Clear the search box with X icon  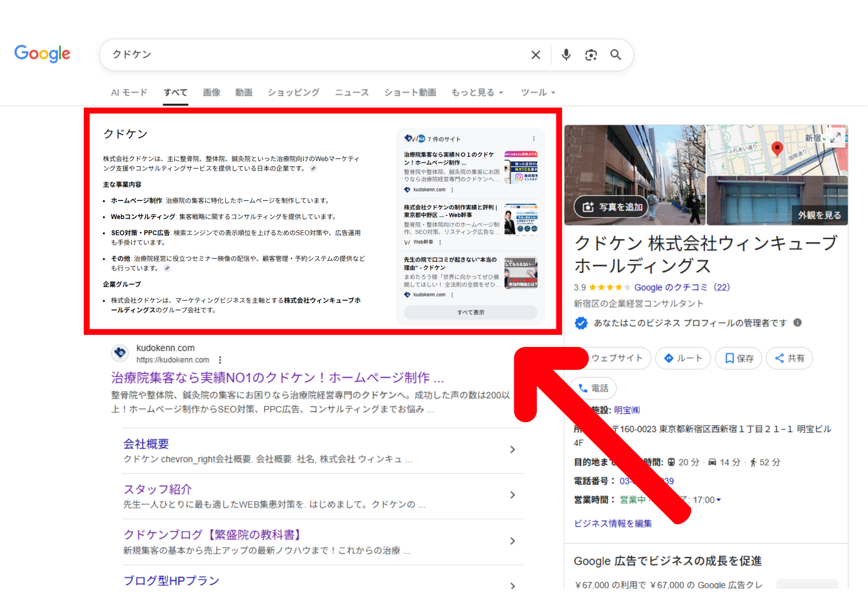[x=536, y=55]
